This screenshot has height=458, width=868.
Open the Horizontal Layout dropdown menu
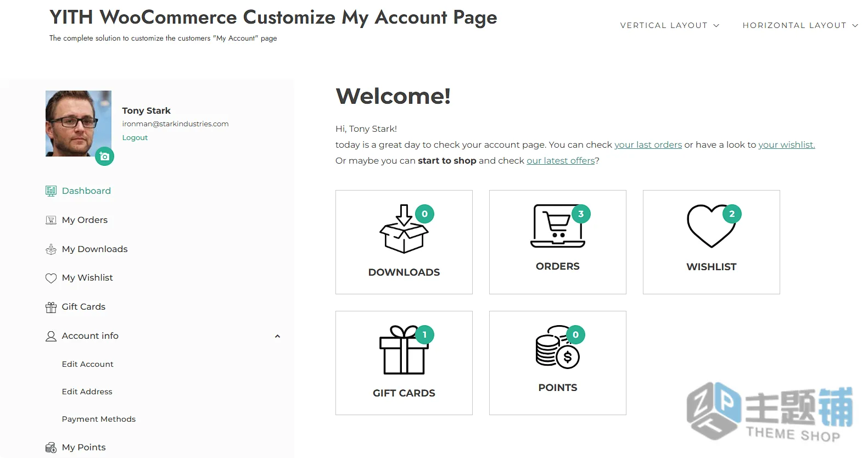point(800,25)
